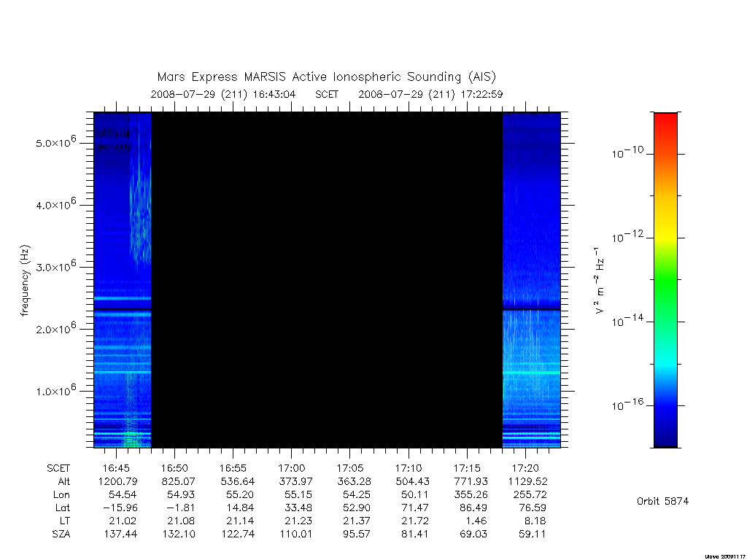Click the black data gap in the spectrogram
The width and height of the screenshot is (747, 560).
(327, 280)
